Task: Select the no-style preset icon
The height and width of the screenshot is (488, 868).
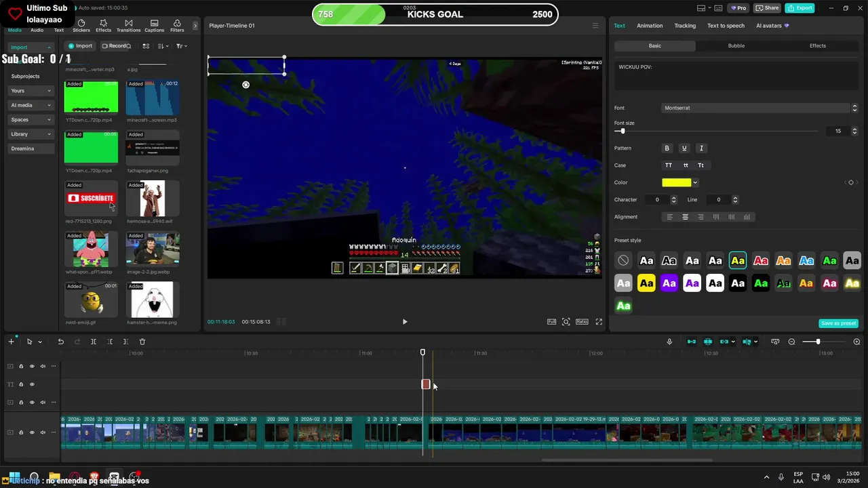Action: [x=623, y=260]
